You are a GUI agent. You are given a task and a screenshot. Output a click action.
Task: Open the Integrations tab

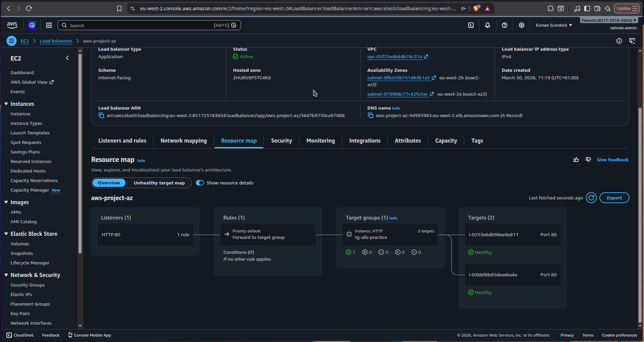(365, 141)
